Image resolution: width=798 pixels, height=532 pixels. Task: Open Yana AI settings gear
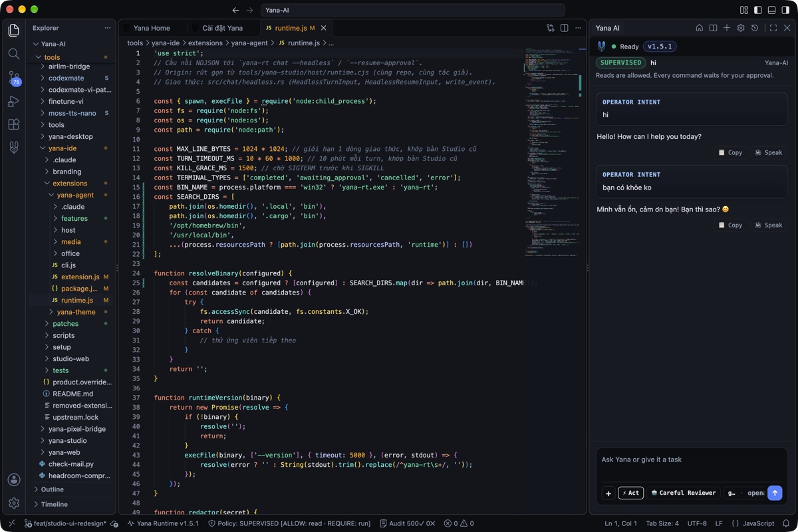[741, 28]
